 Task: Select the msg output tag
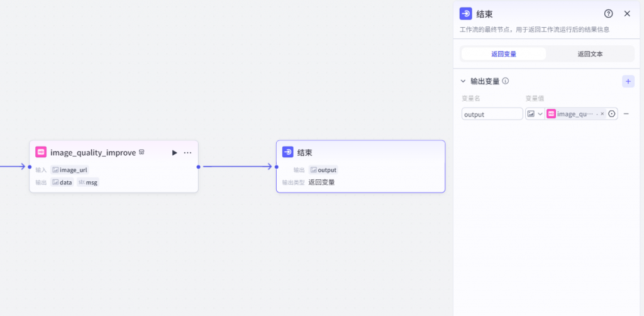88,183
